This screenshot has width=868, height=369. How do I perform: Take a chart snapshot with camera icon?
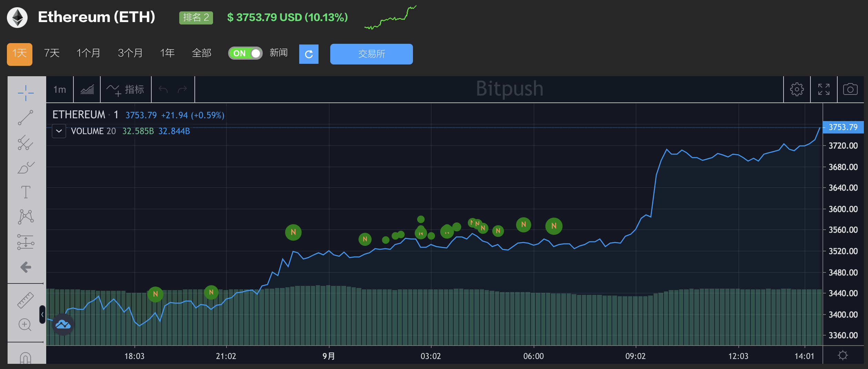[850, 89]
